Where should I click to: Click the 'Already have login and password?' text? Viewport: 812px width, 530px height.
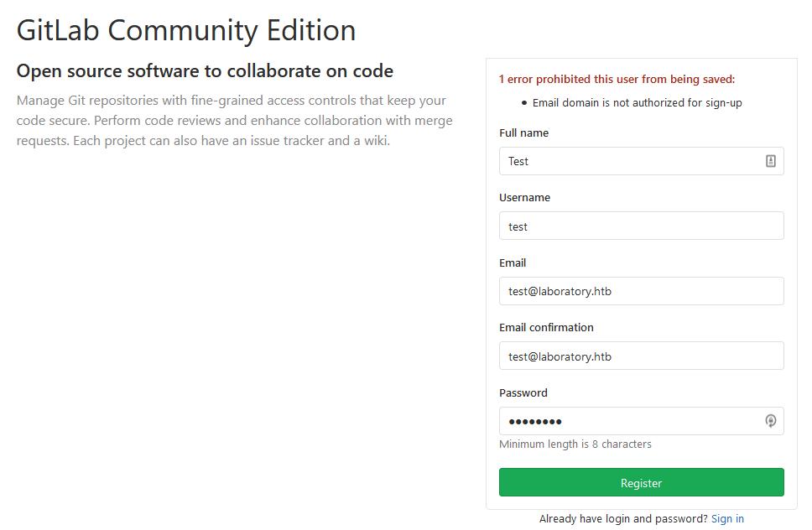point(623,519)
